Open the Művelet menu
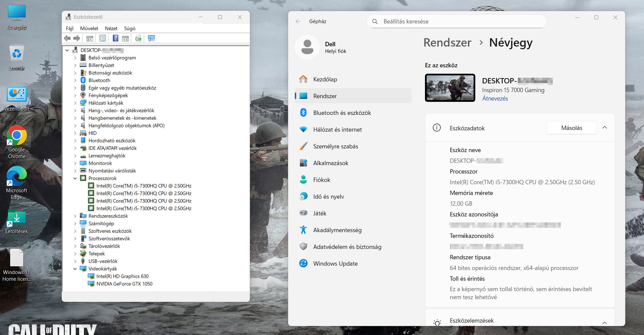 (x=89, y=28)
